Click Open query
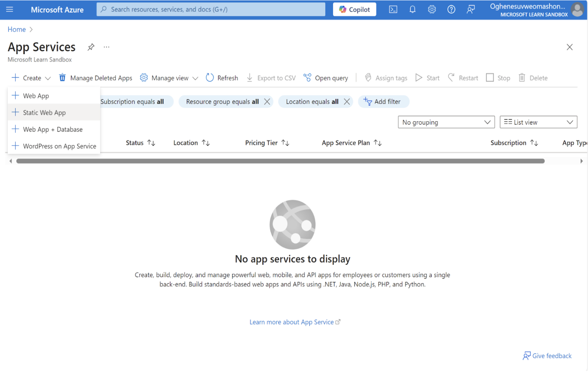Viewport: 588px width, 373px height. 326,78
